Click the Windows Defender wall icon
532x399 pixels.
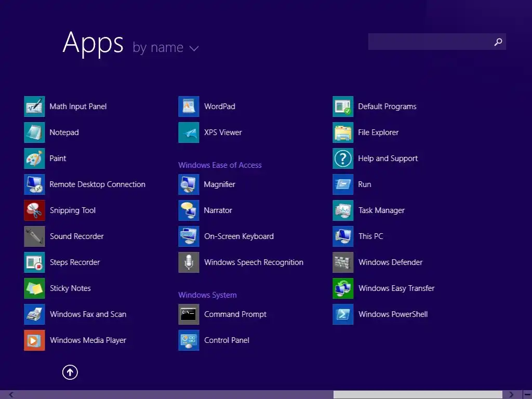click(x=343, y=262)
